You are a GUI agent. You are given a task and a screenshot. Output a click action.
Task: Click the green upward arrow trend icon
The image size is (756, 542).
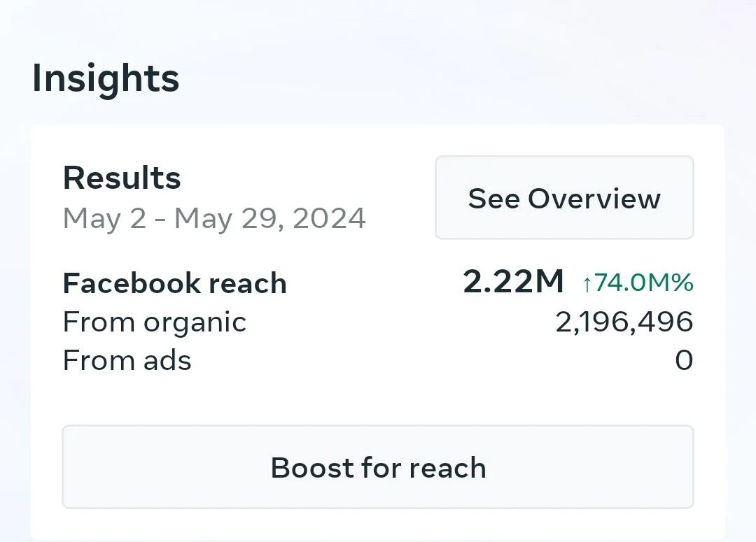click(587, 284)
